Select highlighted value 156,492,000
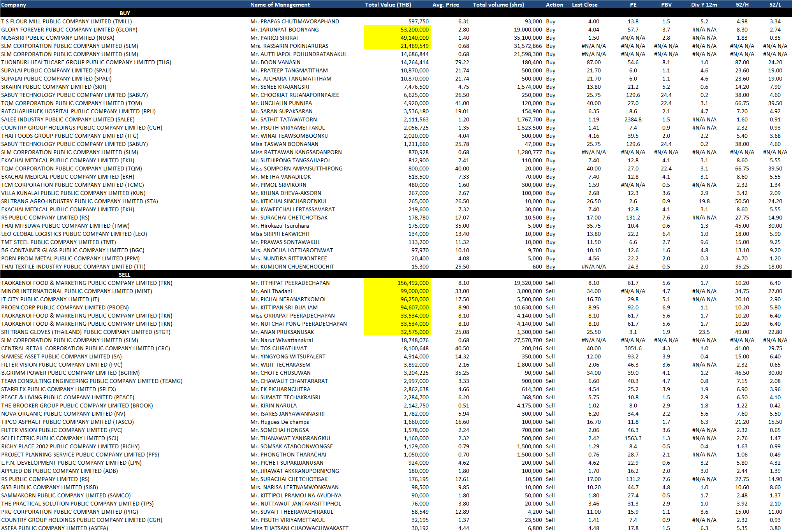The width and height of the screenshot is (792, 532). click(398, 283)
